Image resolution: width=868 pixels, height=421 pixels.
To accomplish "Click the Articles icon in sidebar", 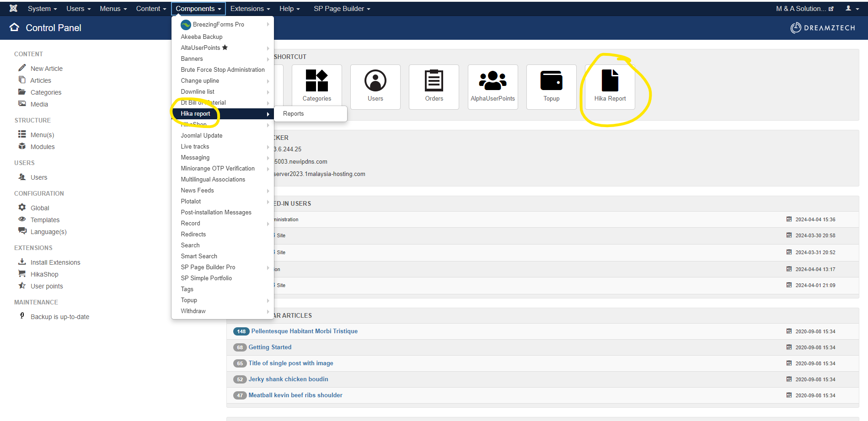I will [22, 80].
